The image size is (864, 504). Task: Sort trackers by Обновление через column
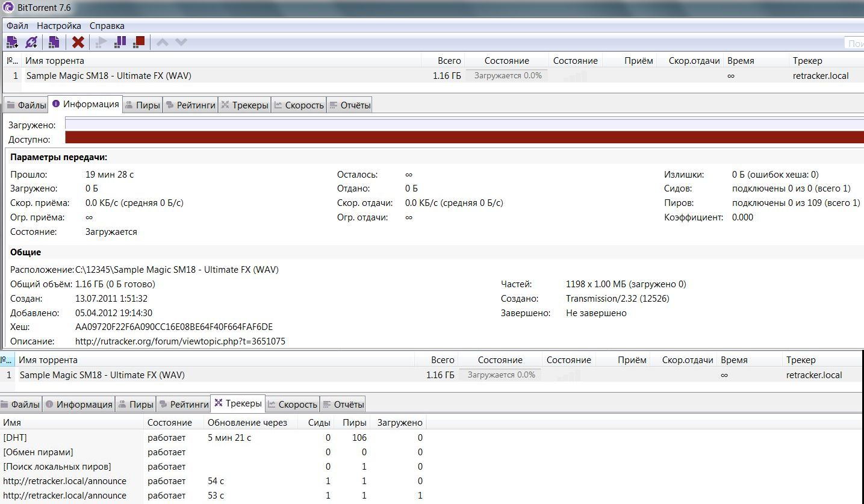pos(251,423)
